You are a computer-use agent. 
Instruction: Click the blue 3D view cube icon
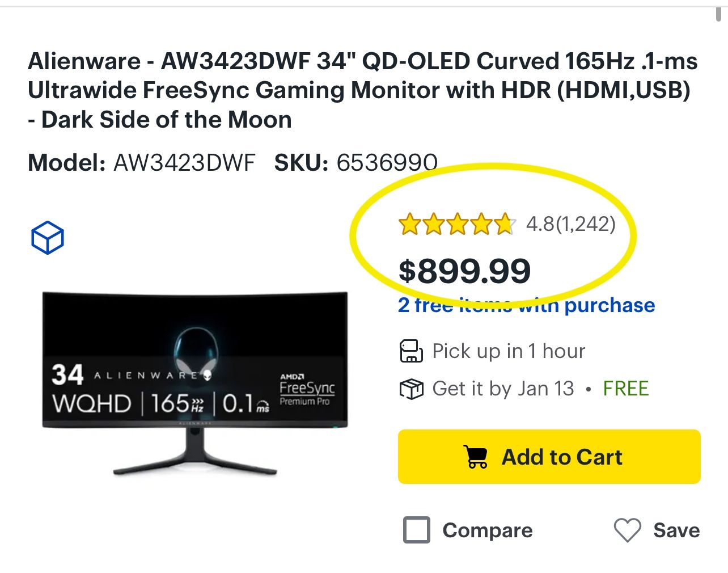click(48, 237)
